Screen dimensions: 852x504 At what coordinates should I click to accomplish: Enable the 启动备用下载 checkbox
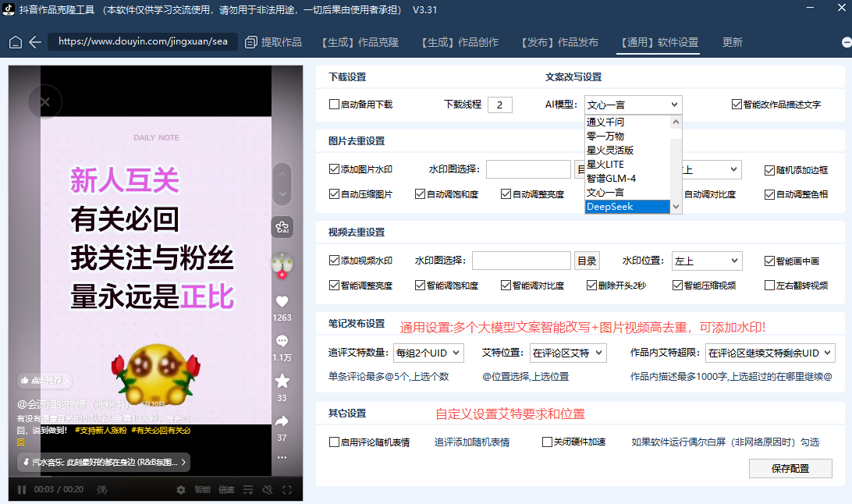pyautogui.click(x=334, y=105)
